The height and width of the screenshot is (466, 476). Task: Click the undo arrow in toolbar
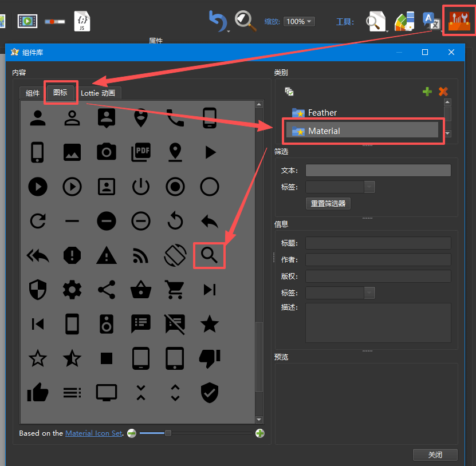pos(217,22)
